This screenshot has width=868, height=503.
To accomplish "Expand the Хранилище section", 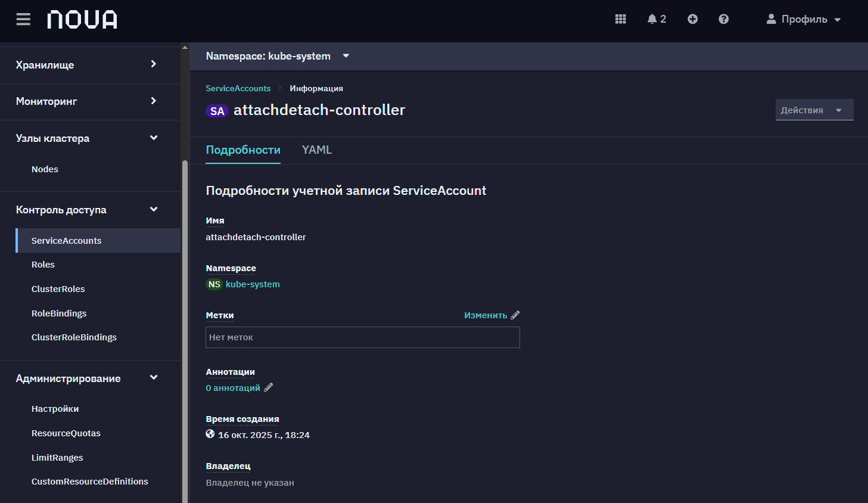I will (x=90, y=65).
